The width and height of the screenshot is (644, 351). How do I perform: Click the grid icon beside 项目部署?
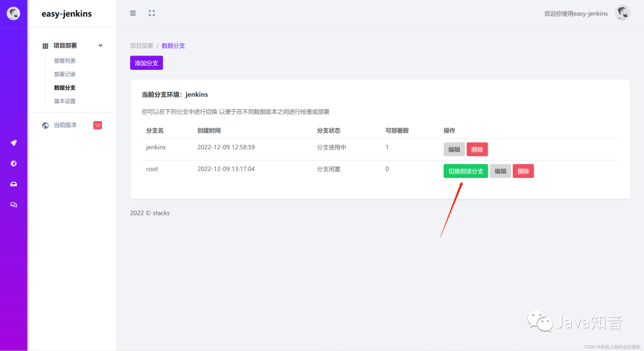45,45
